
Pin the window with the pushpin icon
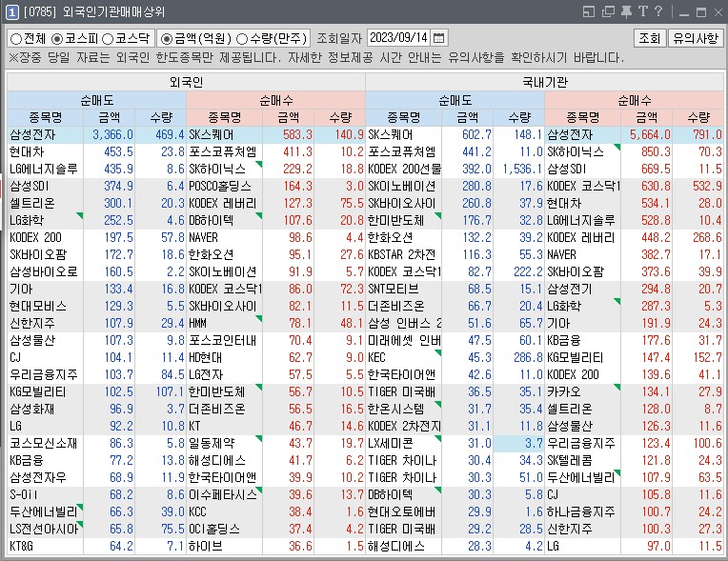(x=626, y=11)
